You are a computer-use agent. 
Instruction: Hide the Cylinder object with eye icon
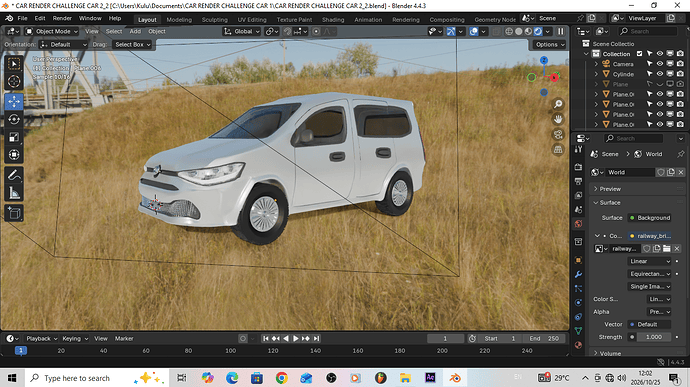point(660,74)
